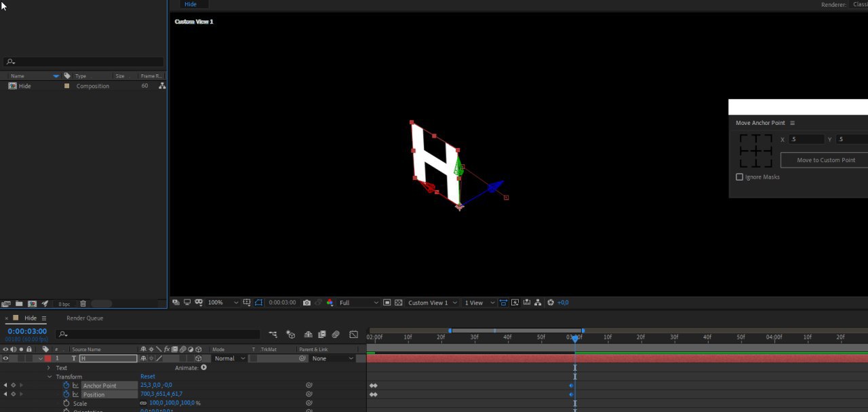Toggle the Scale constrain proportions link icon
Screen dimensions: 868x412
tap(144, 403)
